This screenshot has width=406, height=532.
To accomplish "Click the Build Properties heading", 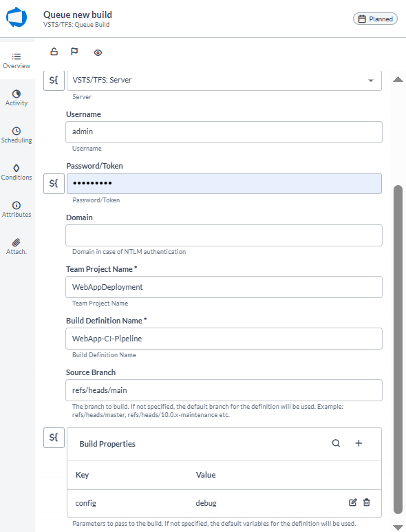I will click(x=107, y=444).
